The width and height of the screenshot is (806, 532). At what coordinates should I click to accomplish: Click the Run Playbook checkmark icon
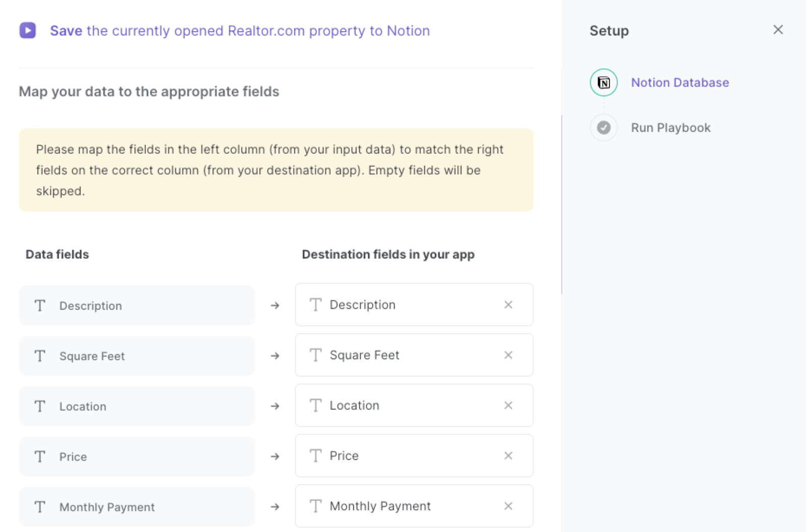(x=603, y=128)
